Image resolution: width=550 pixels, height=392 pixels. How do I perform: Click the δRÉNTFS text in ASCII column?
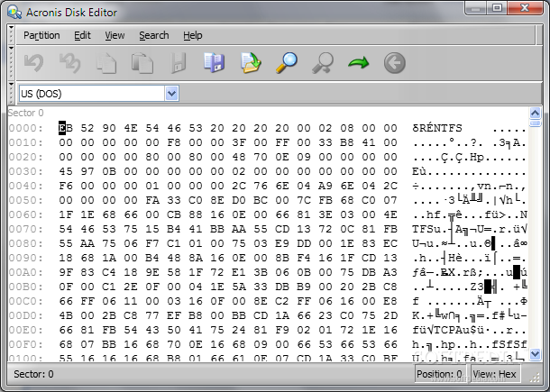(x=437, y=128)
